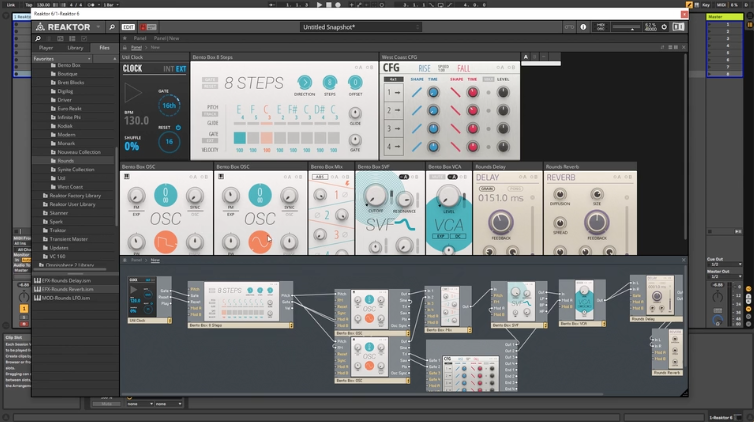Click rise shape line for CFG stage 2
Image resolution: width=754 pixels, height=422 pixels.
[x=416, y=111]
